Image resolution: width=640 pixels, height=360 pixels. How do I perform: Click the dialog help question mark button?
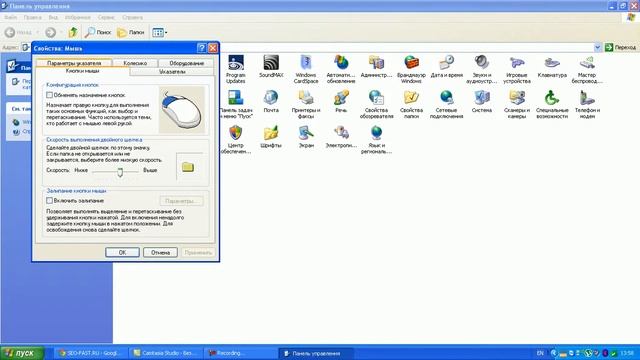click(202, 48)
